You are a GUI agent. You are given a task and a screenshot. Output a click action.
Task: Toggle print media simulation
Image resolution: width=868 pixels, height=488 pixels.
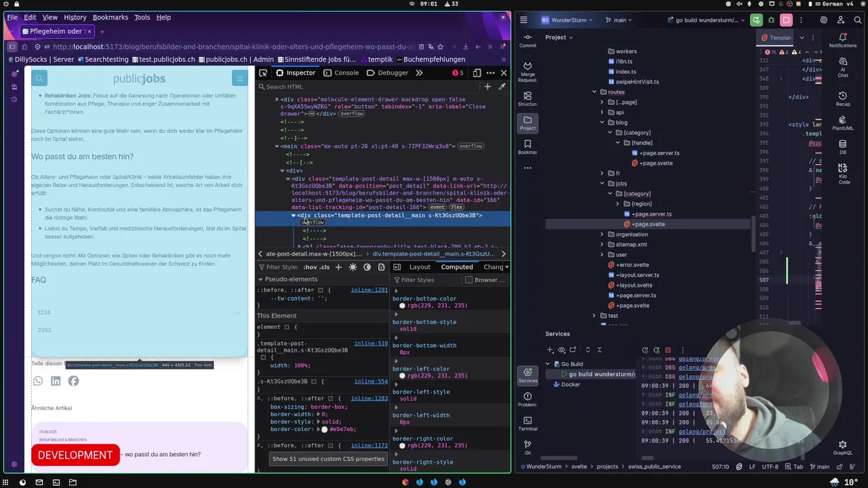click(381, 267)
